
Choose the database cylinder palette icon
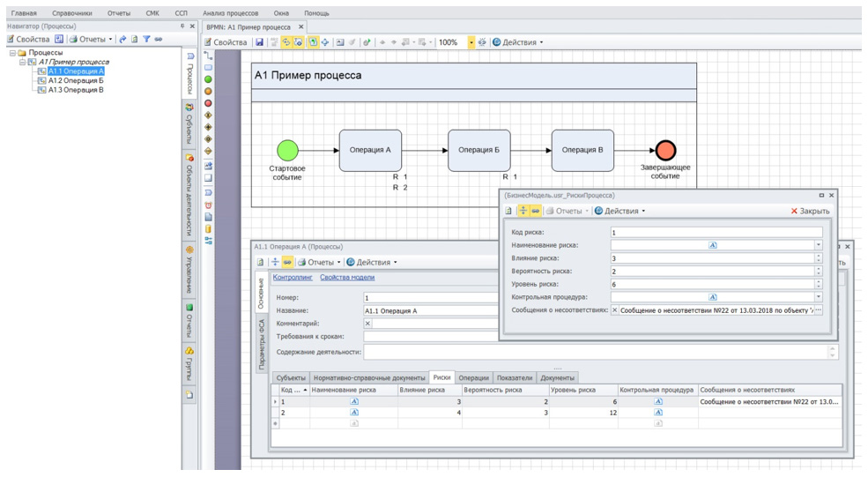[x=209, y=228]
